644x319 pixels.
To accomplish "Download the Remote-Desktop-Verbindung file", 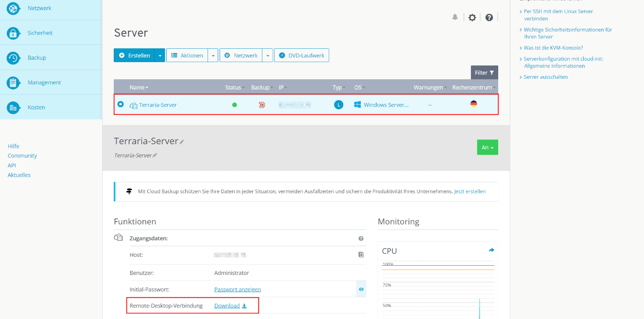I will tap(230, 306).
